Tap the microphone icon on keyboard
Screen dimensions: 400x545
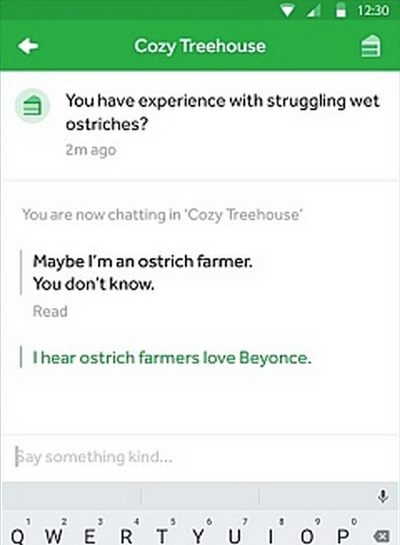click(383, 496)
